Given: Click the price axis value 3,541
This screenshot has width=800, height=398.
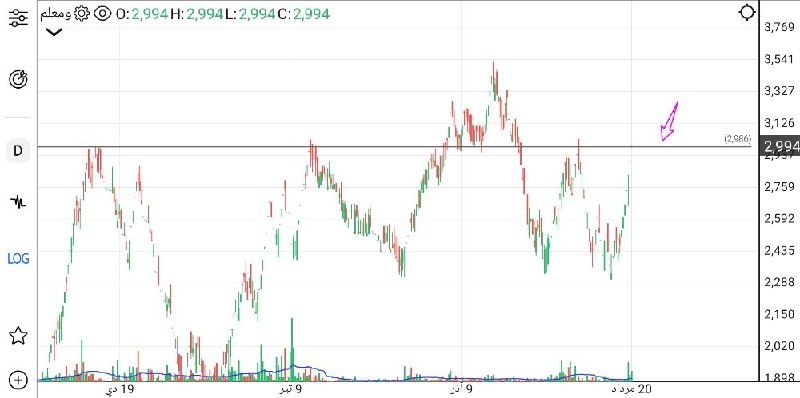Looking at the screenshot, I should 780,59.
